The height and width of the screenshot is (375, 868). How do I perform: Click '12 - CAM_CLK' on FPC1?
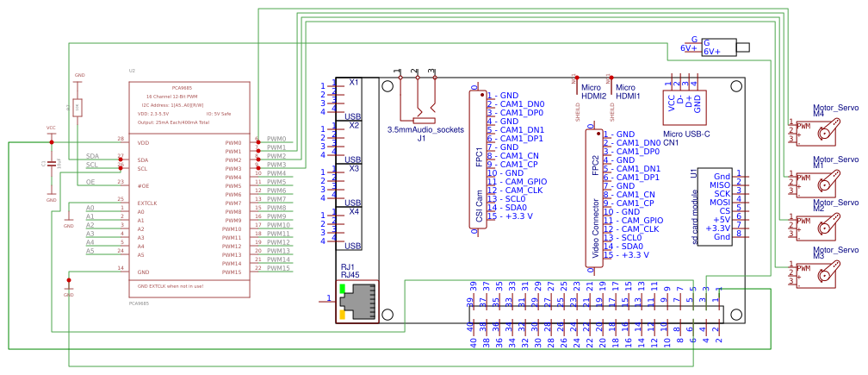515,190
